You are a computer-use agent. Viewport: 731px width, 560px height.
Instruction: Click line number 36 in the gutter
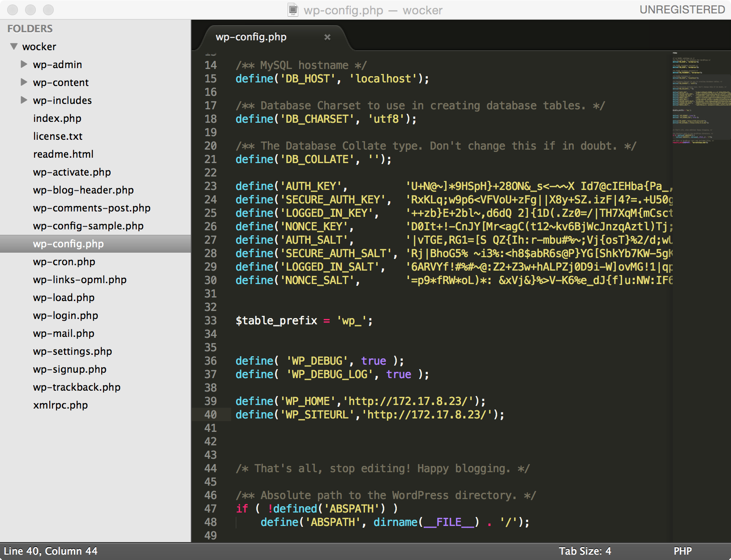(211, 361)
